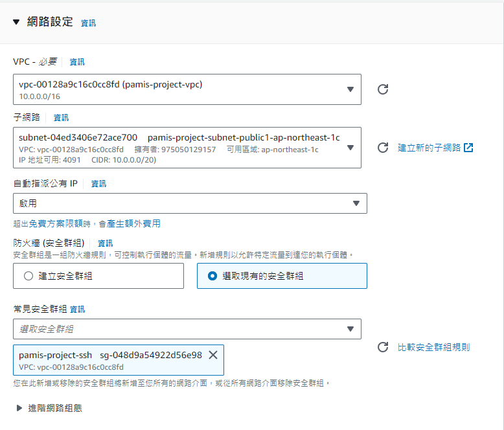
Task: Open 資訊 link next to 防火牆 (安全群組)
Action: (105, 243)
